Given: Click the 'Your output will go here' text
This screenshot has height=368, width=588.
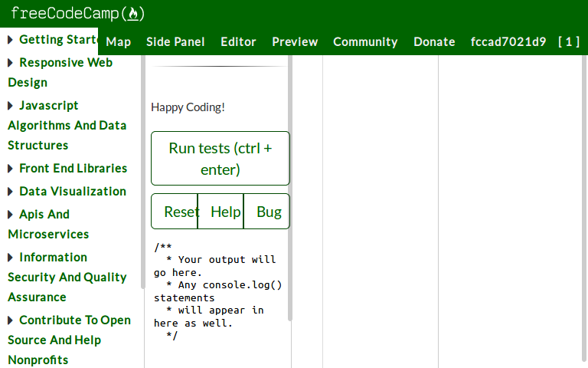Looking at the screenshot, I should [x=215, y=266].
